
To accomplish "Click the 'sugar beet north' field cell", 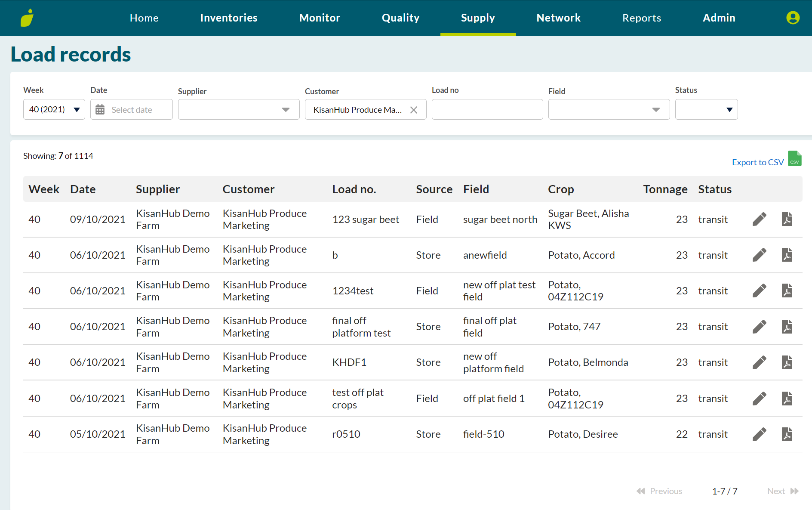I will [x=500, y=219].
